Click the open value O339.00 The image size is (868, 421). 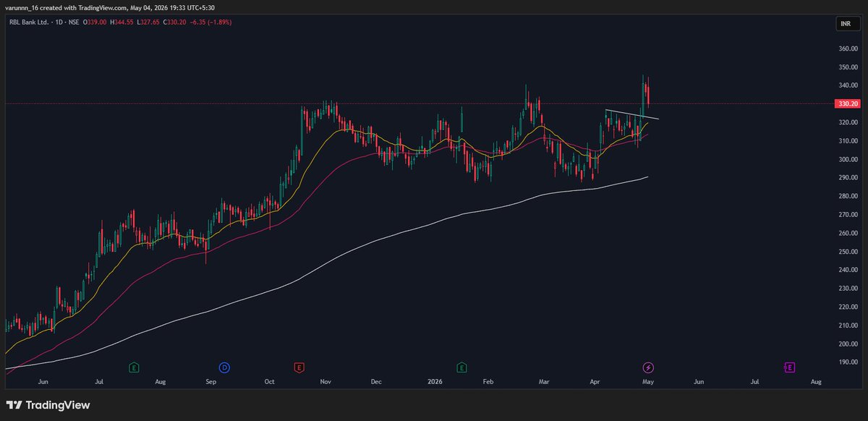tap(95, 22)
